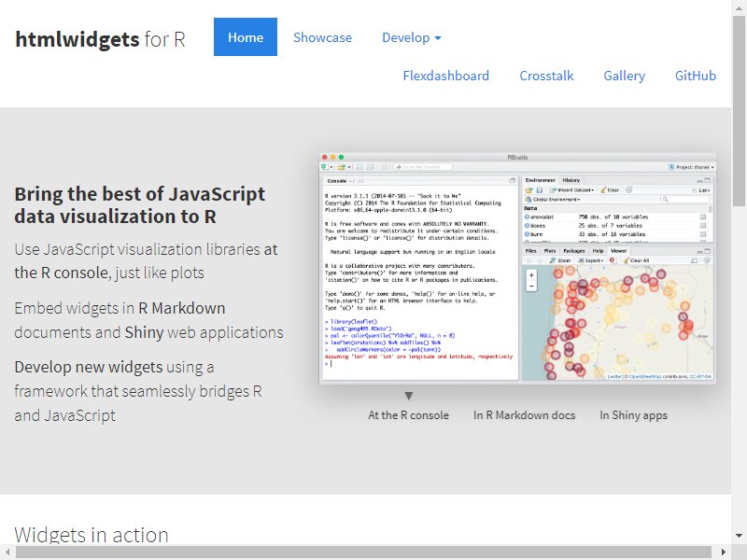This screenshot has width=747, height=560.
Task: Click the horizontal scrollbar right arrow
Action: point(724,553)
